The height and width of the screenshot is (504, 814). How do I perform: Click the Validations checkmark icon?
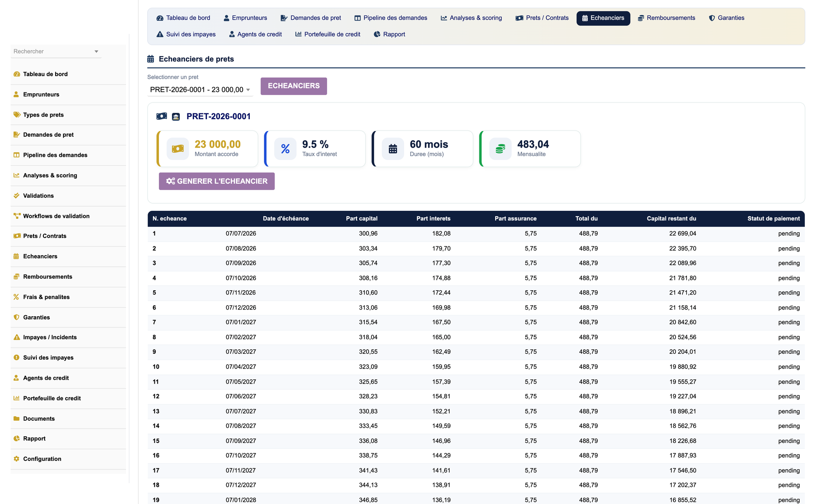tap(17, 196)
